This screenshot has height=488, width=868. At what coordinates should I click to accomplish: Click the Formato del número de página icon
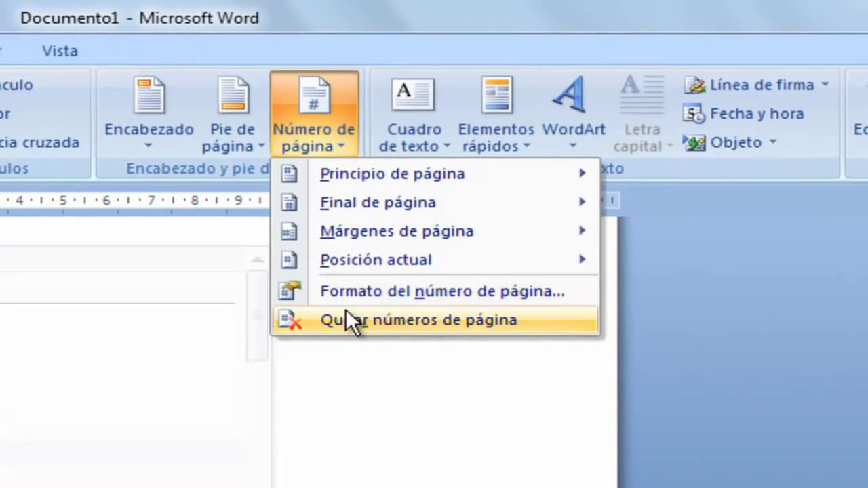point(290,291)
